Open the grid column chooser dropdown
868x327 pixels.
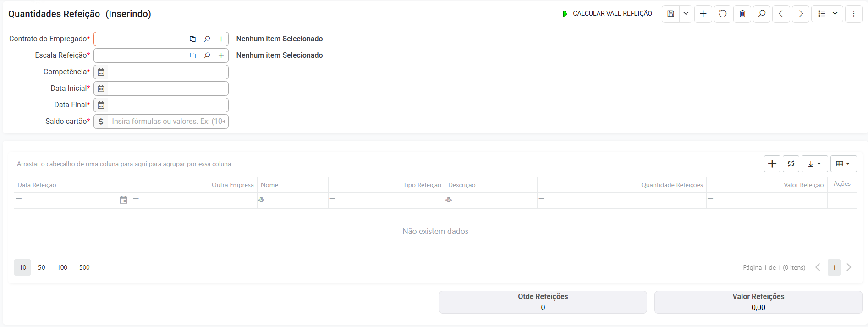click(843, 164)
